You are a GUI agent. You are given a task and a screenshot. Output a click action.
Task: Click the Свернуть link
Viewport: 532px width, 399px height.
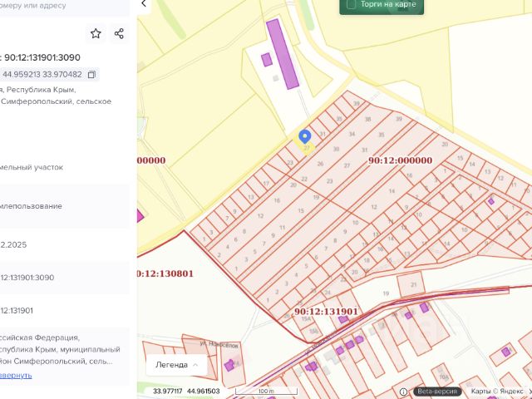pyautogui.click(x=17, y=376)
